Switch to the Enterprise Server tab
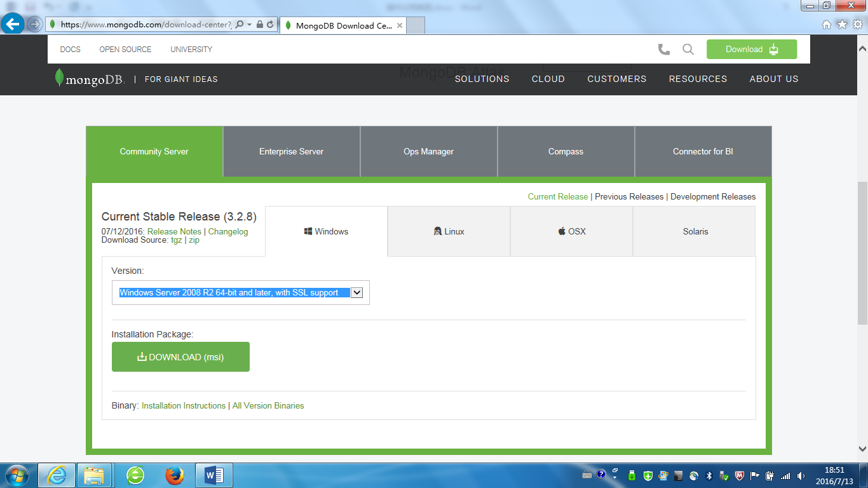868x488 pixels. pos(292,151)
